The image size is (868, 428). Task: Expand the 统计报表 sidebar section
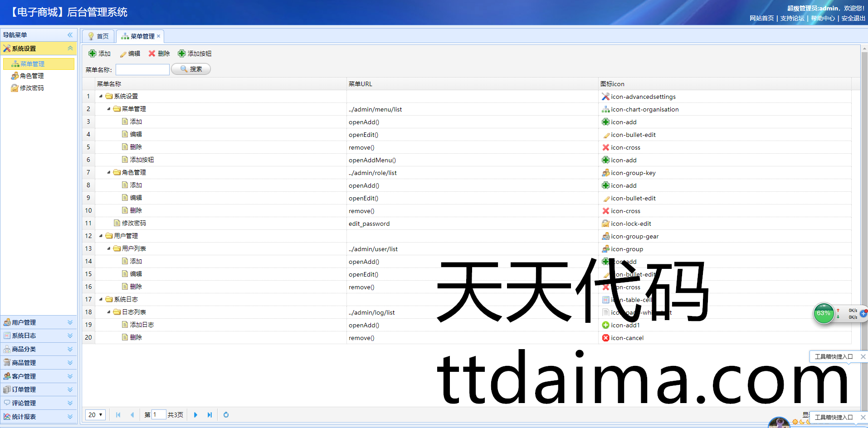click(70, 417)
